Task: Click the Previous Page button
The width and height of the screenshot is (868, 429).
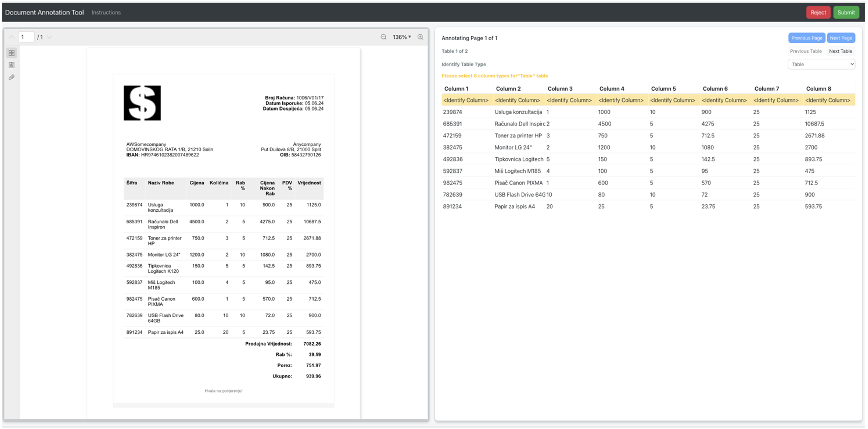Action: pyautogui.click(x=806, y=38)
